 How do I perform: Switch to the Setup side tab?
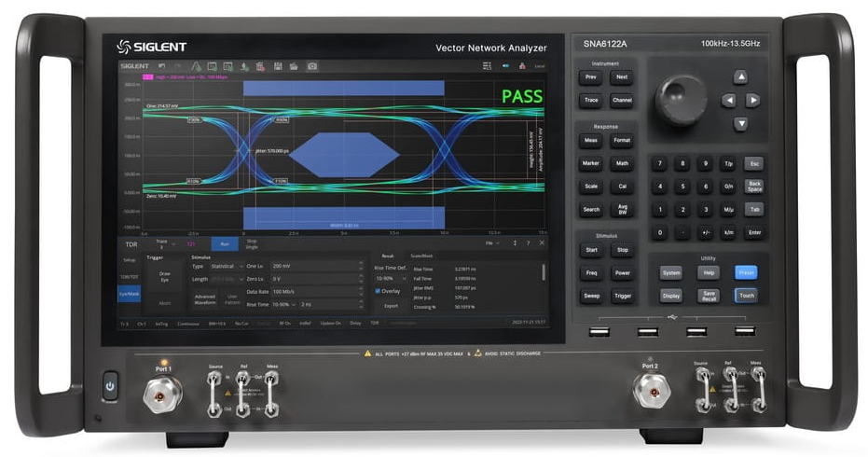[x=129, y=260]
